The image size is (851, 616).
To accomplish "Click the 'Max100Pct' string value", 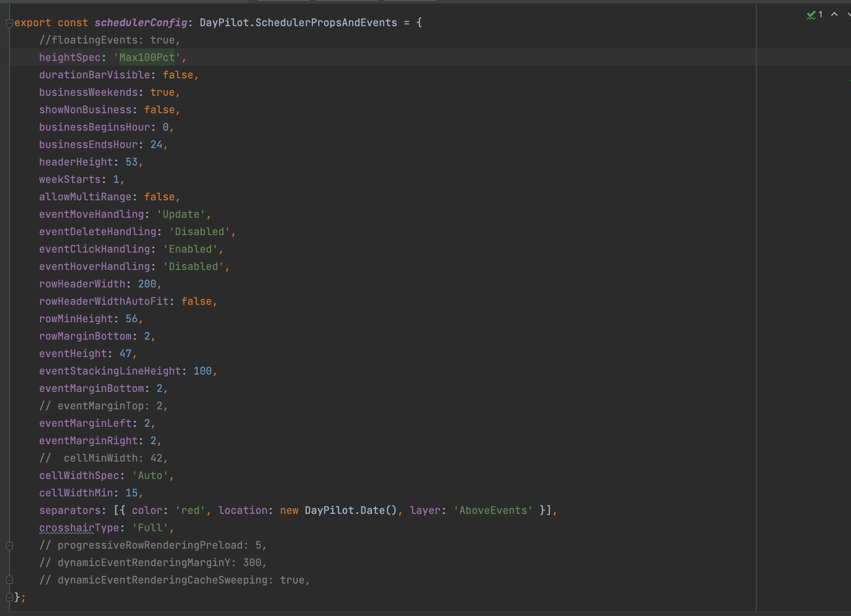I will pyautogui.click(x=147, y=57).
